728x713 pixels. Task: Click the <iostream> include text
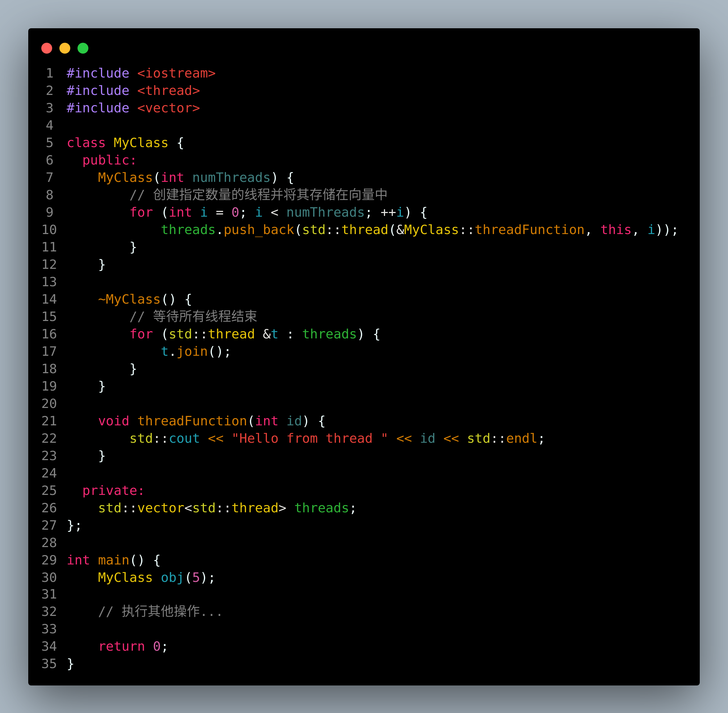[x=176, y=73]
